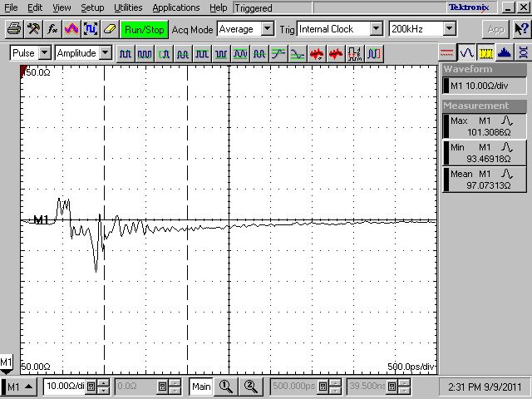The height and width of the screenshot is (399, 532).
Task: Expand the Trig Internal Clock dropdown
Action: [339, 29]
